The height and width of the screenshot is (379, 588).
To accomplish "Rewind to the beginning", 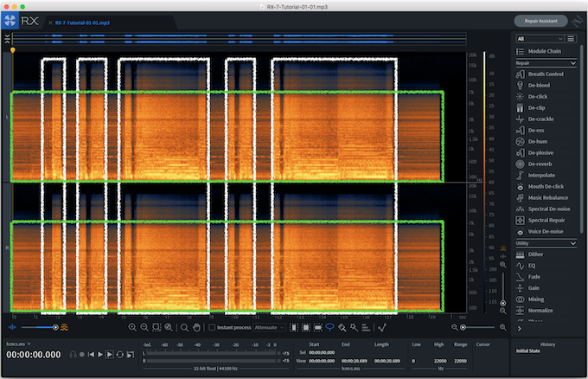I will [x=91, y=355].
